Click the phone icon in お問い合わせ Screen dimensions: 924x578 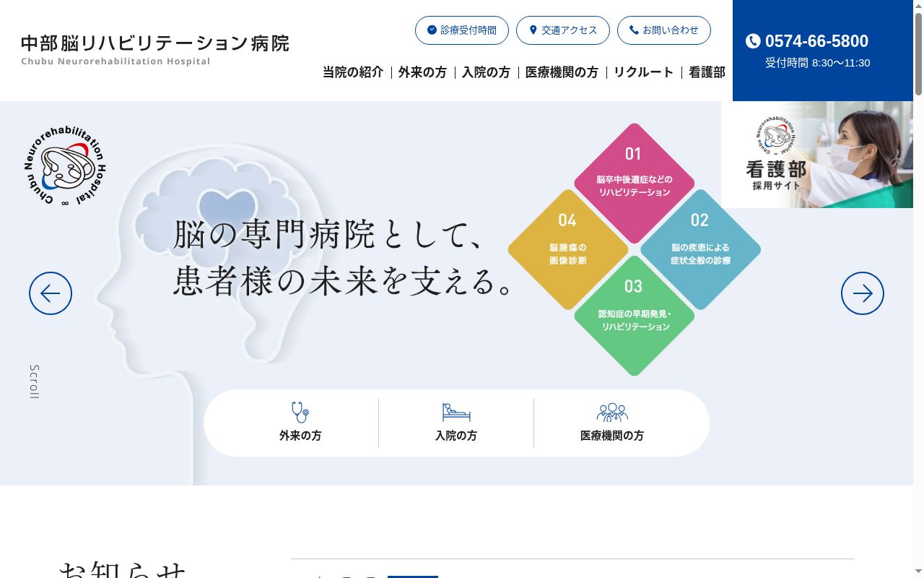(x=634, y=30)
